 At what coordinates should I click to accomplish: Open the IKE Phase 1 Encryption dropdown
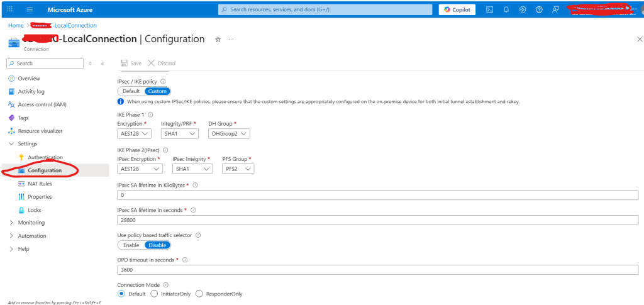tap(134, 134)
